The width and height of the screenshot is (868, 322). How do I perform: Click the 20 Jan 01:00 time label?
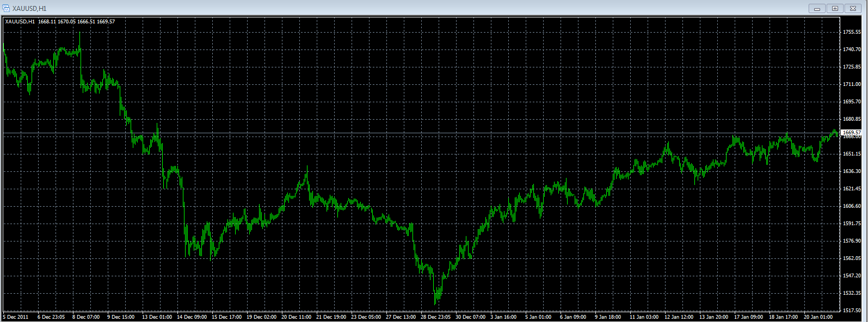coord(819,317)
